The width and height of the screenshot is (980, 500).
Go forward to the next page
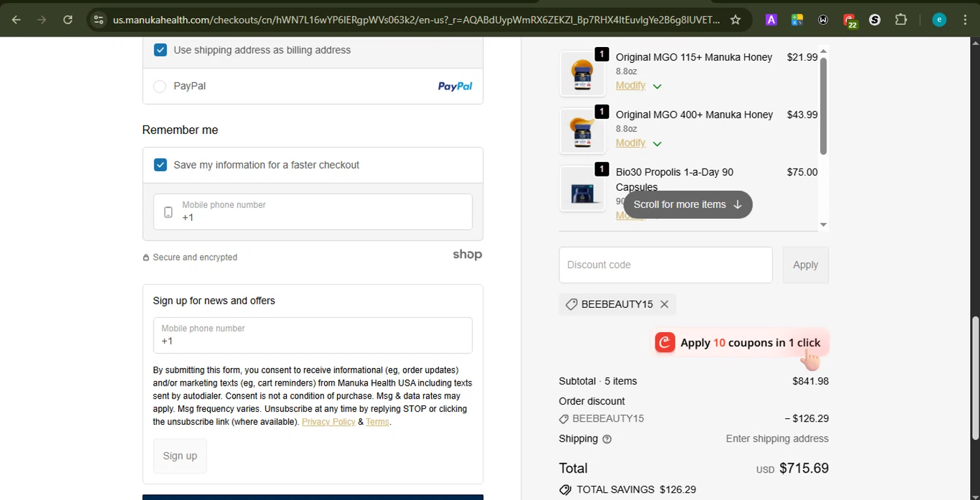click(42, 20)
